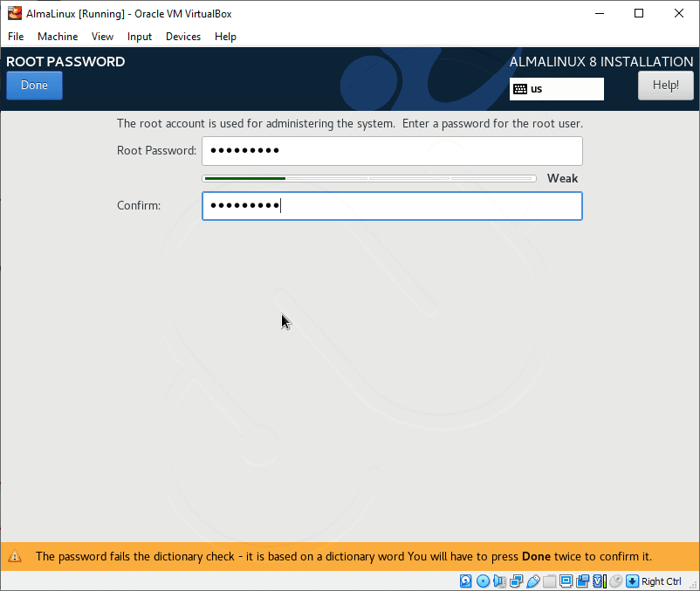Click the USB devices status icon
Screen dimensions: 700x591
click(x=533, y=581)
